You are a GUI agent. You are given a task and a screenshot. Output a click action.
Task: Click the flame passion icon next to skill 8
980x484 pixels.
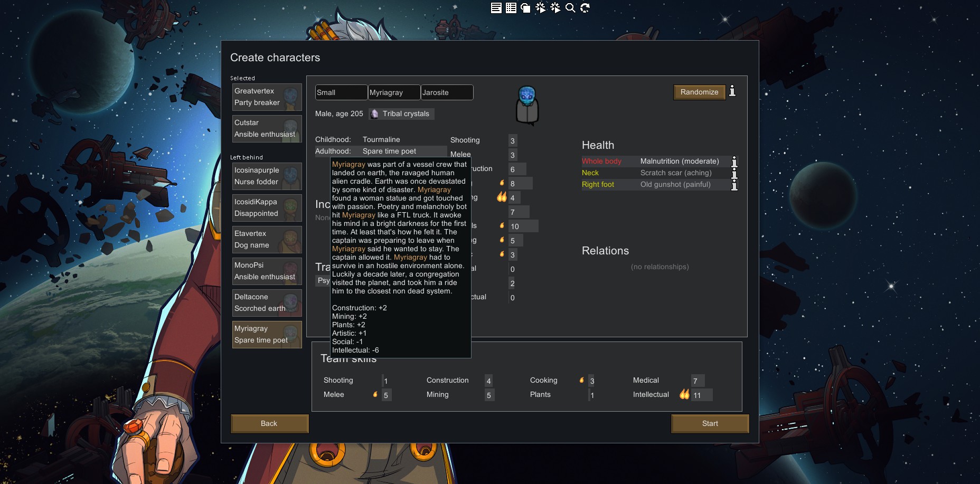[x=502, y=183]
